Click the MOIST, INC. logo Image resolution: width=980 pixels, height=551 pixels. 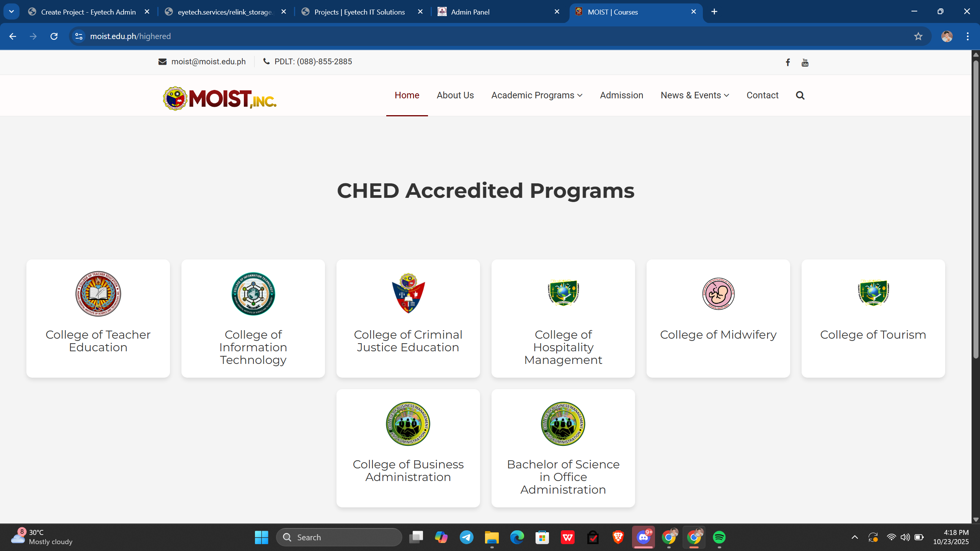click(220, 99)
